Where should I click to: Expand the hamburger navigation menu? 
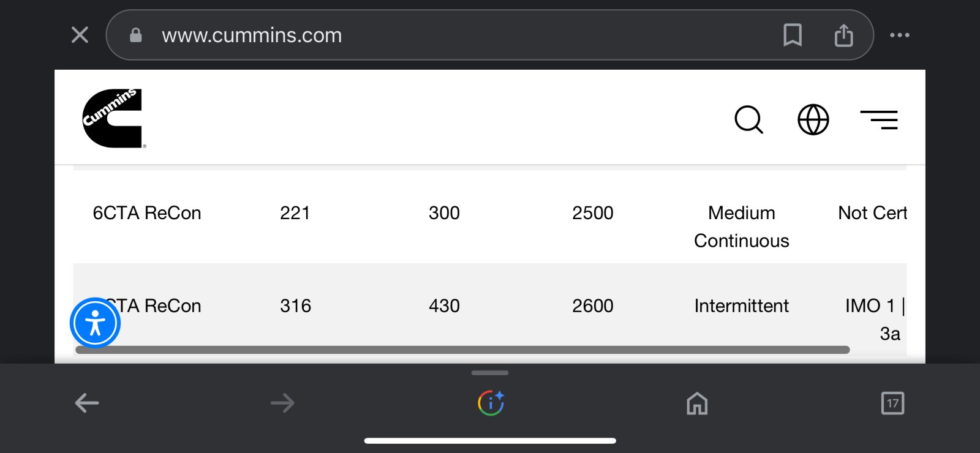(x=879, y=119)
